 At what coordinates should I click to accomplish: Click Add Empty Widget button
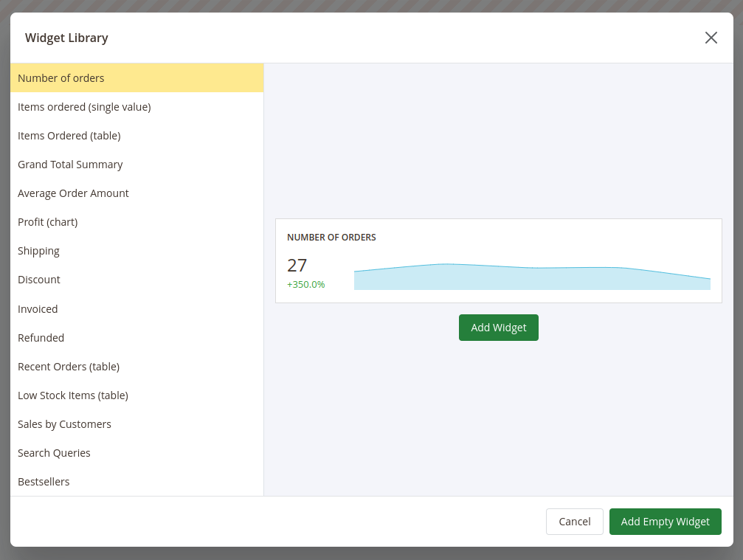tap(665, 522)
